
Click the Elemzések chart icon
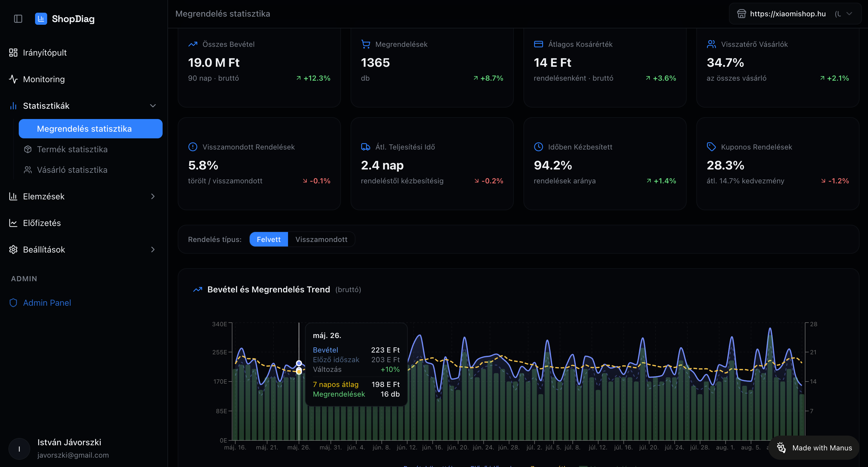[13, 196]
